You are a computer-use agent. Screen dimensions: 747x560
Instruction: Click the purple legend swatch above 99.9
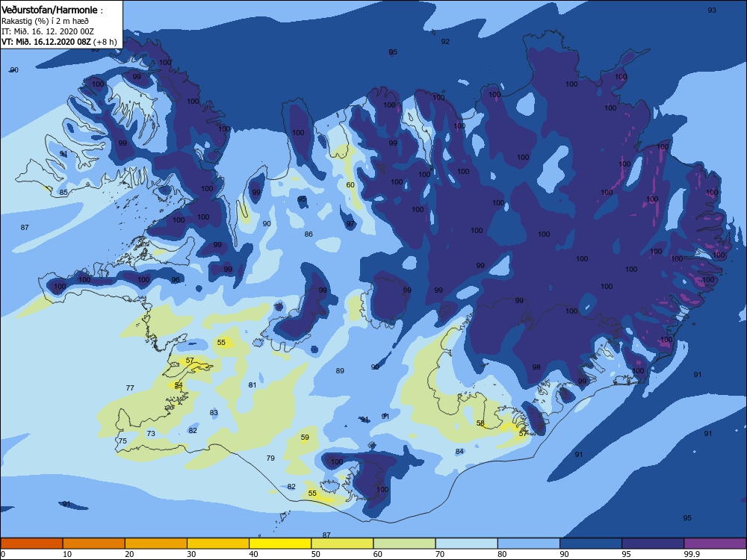click(715, 544)
